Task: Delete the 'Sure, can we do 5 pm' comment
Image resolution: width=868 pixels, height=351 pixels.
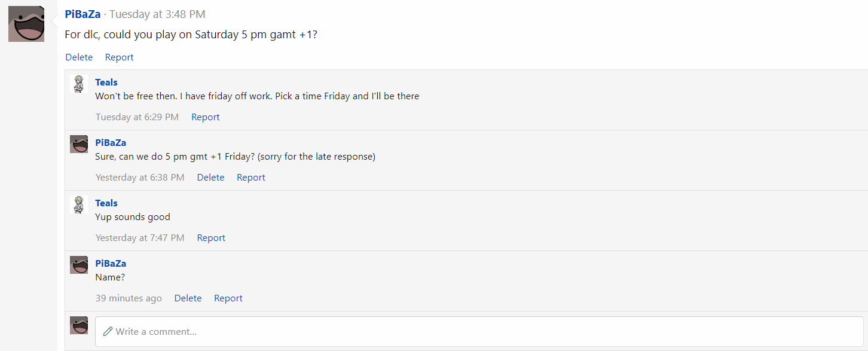Action: [x=210, y=178]
